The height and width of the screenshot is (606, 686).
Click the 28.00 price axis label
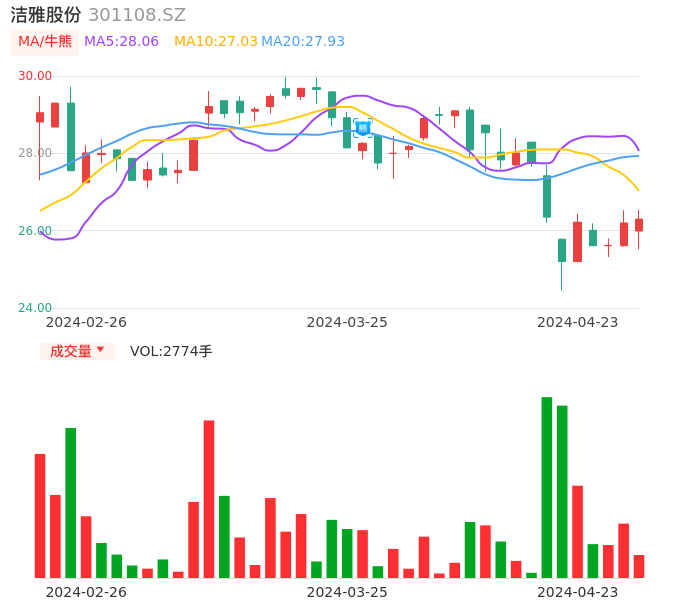(36, 153)
